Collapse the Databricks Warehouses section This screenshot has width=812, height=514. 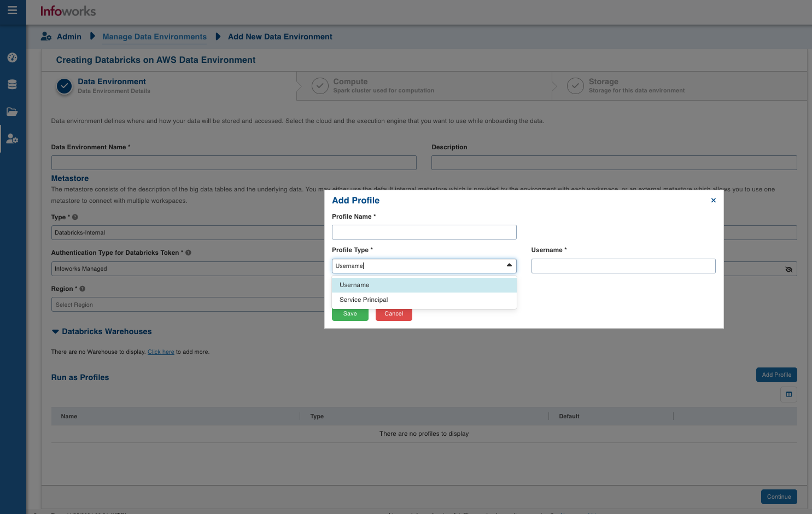tap(55, 331)
